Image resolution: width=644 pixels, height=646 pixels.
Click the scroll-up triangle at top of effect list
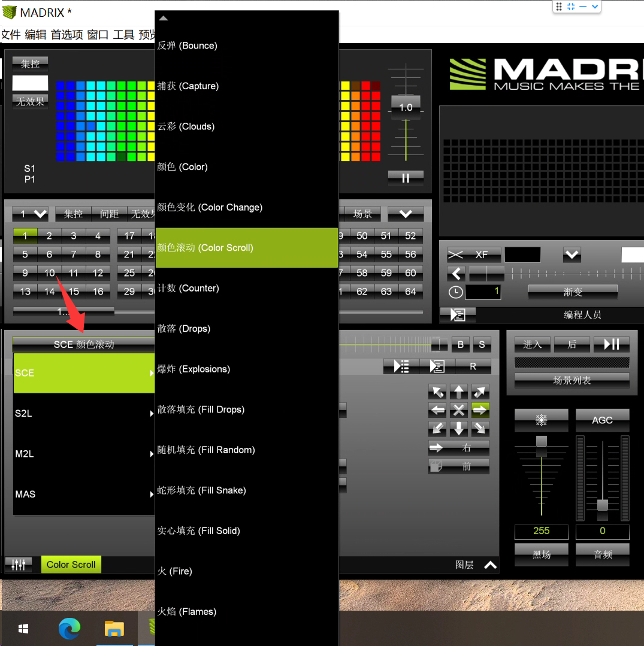164,18
